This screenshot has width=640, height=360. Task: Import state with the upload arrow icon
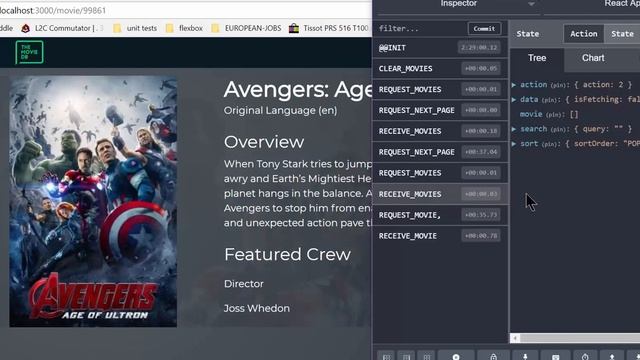pyautogui.click(x=612, y=356)
